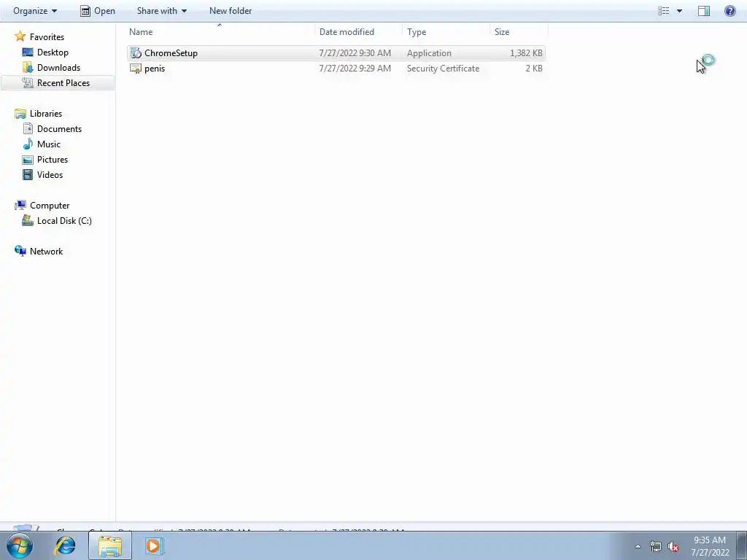Open the Organize menu
The image size is (747, 560).
coord(35,10)
